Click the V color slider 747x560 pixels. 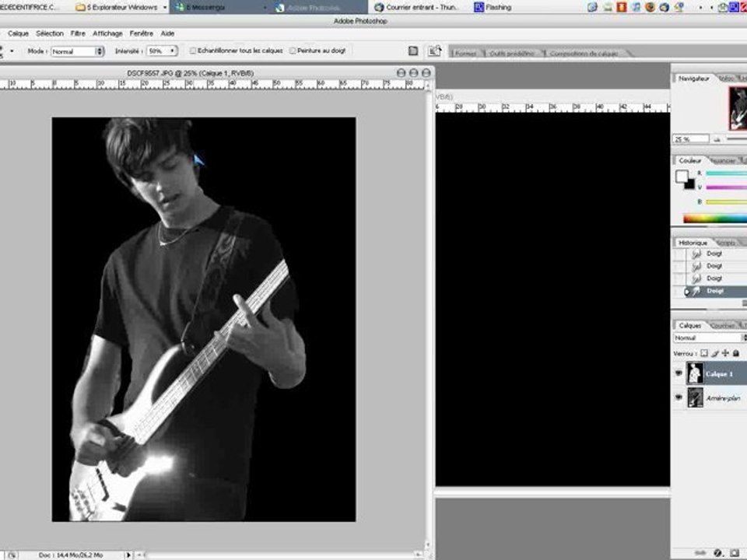(x=726, y=187)
